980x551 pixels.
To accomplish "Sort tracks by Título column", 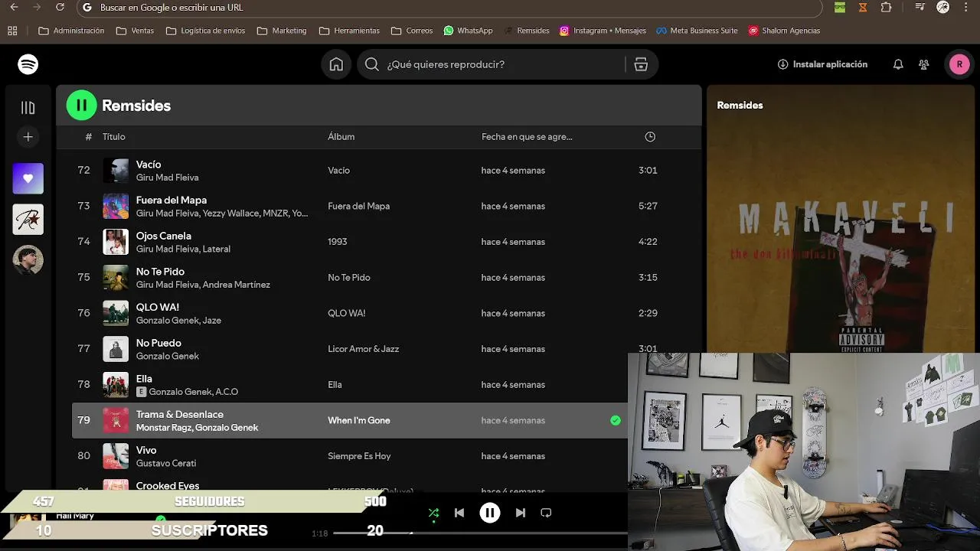I will (x=113, y=137).
